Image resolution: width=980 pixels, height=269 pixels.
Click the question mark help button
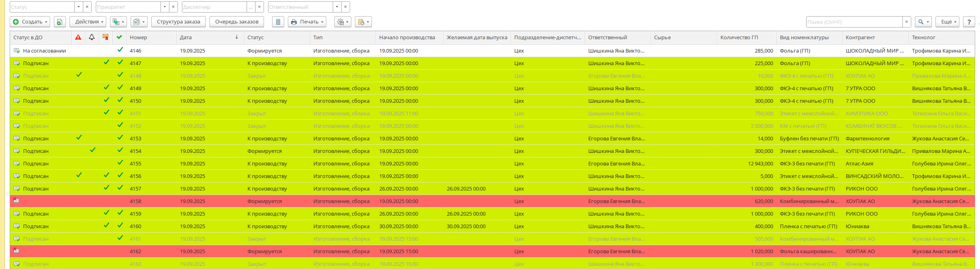(969, 22)
